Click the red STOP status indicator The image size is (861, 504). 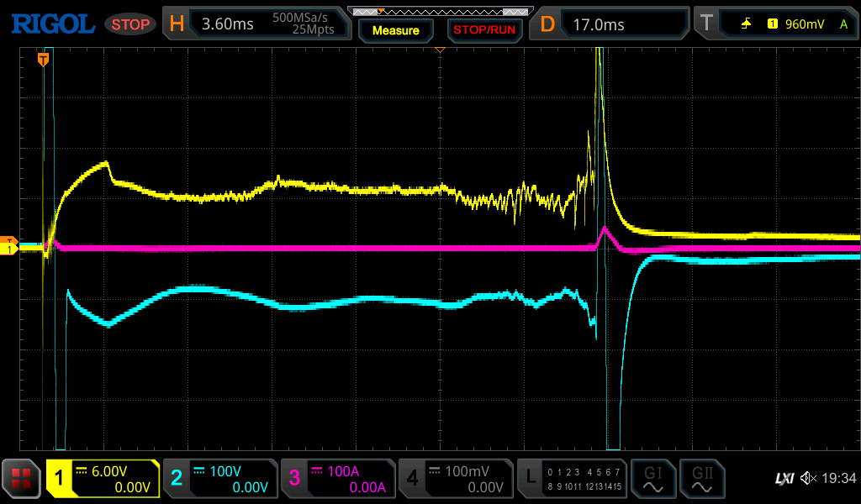click(x=130, y=24)
